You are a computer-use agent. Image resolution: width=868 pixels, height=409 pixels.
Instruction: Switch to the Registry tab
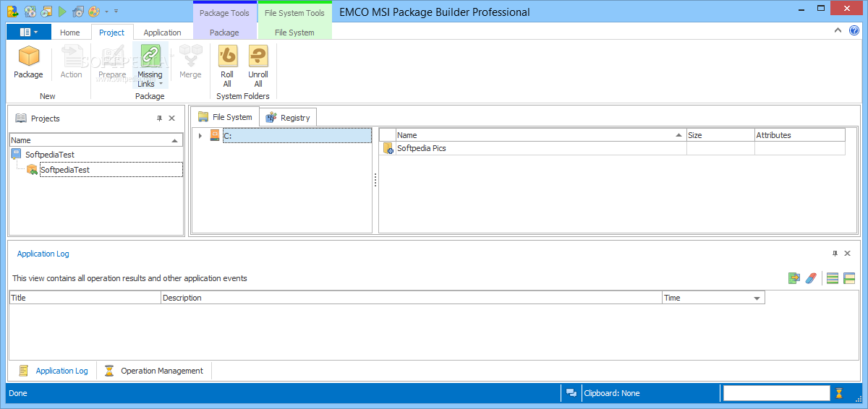pos(288,118)
